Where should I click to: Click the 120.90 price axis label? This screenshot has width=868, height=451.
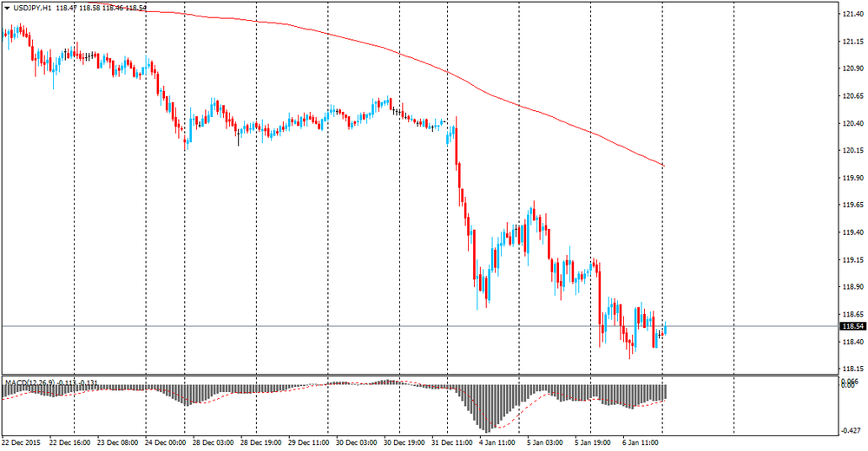(x=853, y=69)
